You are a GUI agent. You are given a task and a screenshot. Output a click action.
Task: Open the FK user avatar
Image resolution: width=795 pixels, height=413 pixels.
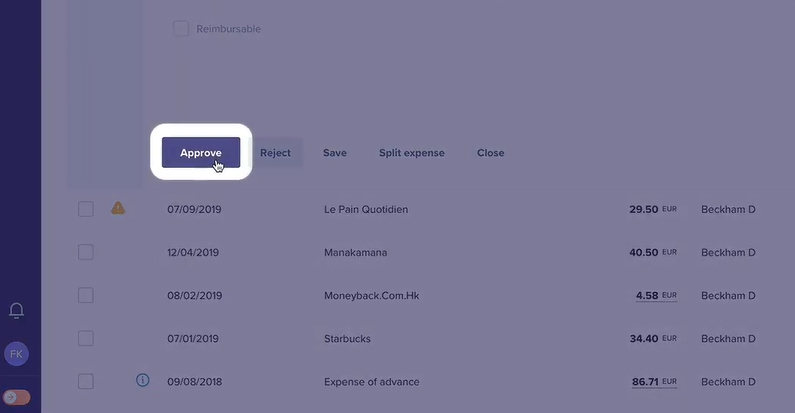click(x=16, y=354)
